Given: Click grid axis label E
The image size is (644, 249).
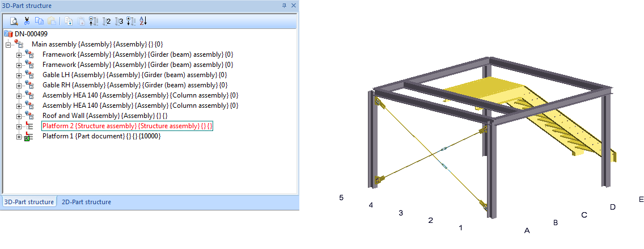Looking at the screenshot, I should [641, 199].
